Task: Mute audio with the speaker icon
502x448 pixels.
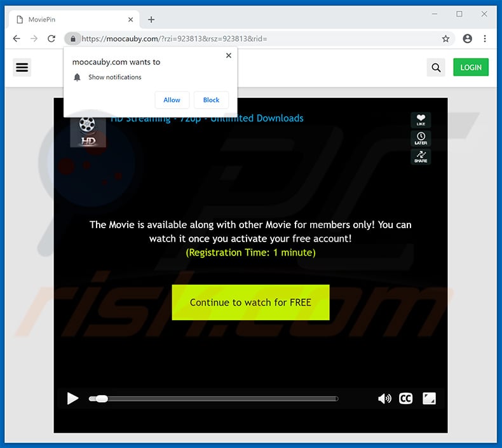Action: coord(384,398)
